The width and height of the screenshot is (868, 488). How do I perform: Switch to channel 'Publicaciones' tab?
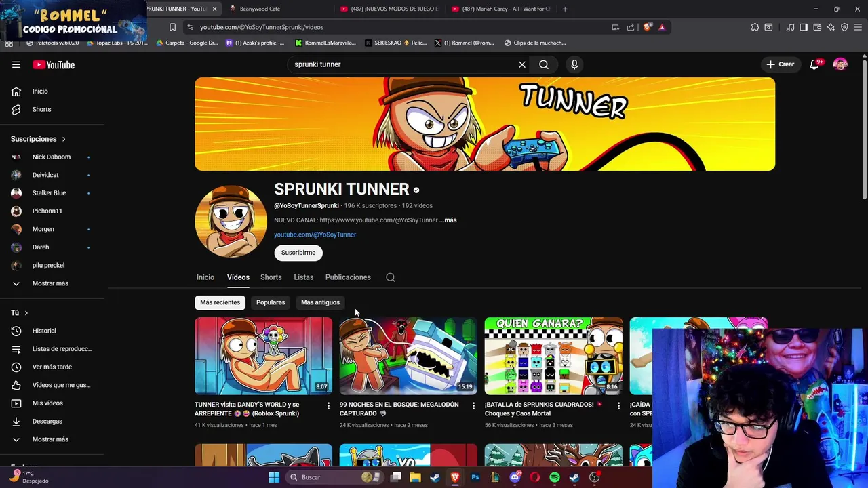click(x=348, y=277)
